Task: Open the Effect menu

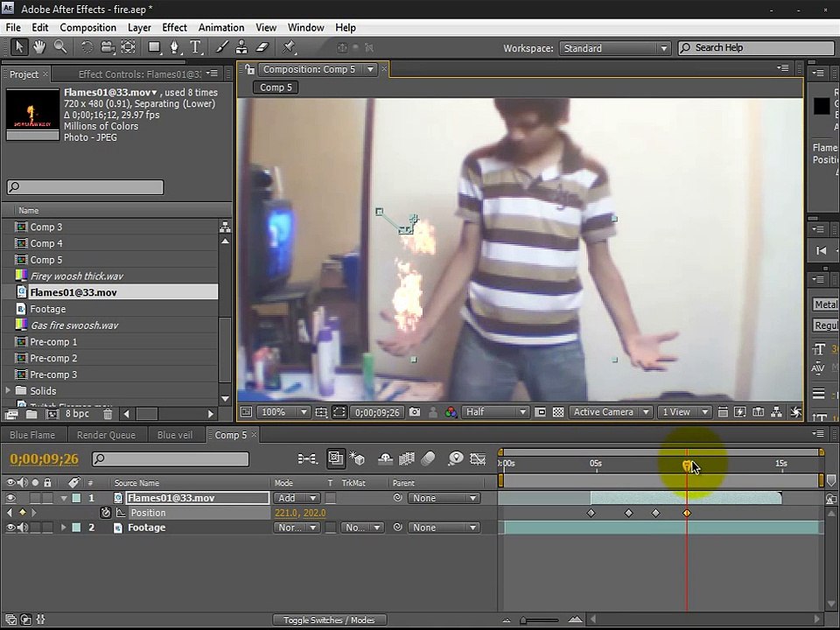Action: (175, 27)
